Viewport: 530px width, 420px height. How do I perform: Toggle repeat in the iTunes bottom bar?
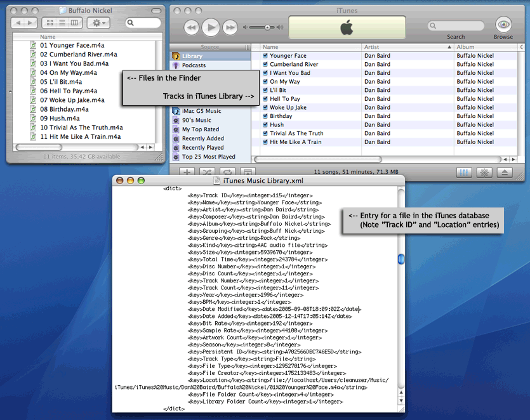pyautogui.click(x=227, y=172)
